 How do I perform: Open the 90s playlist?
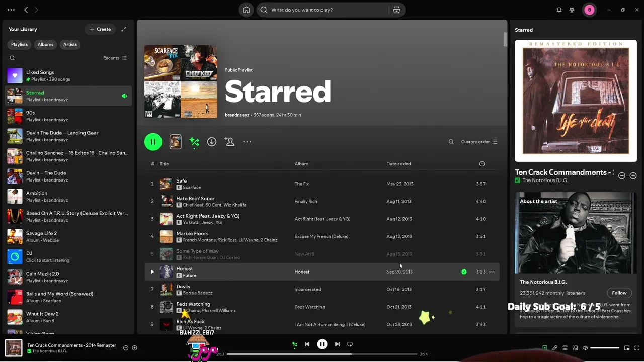pyautogui.click(x=68, y=116)
